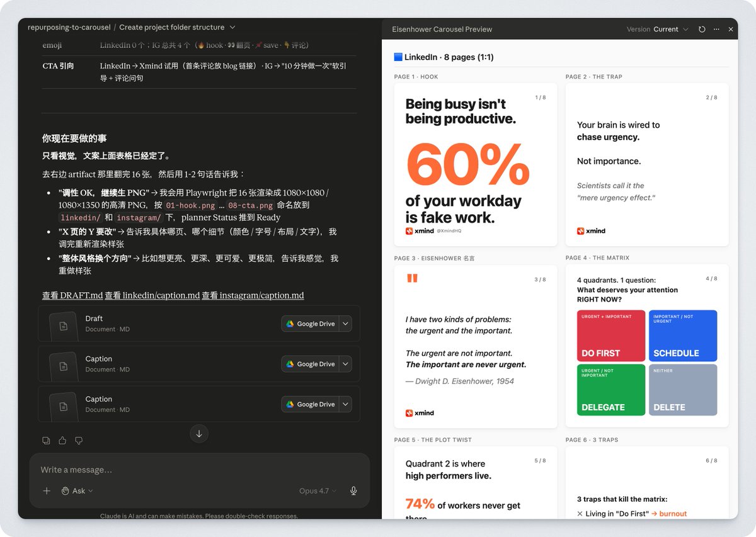756x537 pixels.
Task: Reload the artifact preview with the refresh icon
Action: click(702, 30)
